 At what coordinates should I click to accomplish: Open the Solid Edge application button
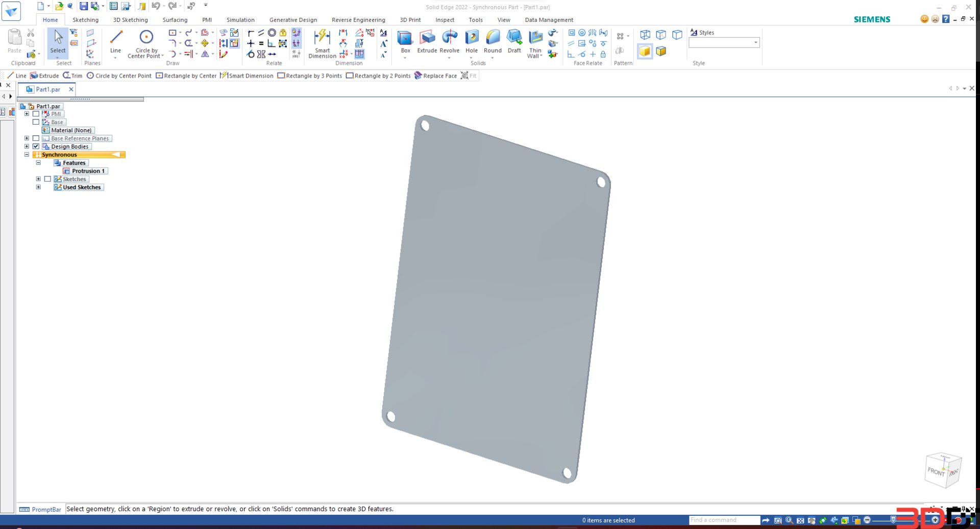11,11
